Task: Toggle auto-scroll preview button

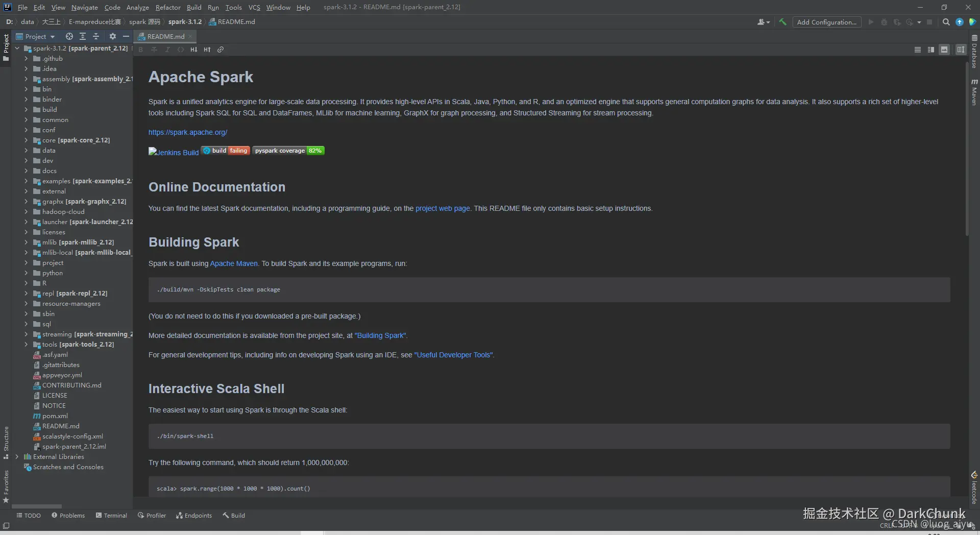Action: click(961, 50)
